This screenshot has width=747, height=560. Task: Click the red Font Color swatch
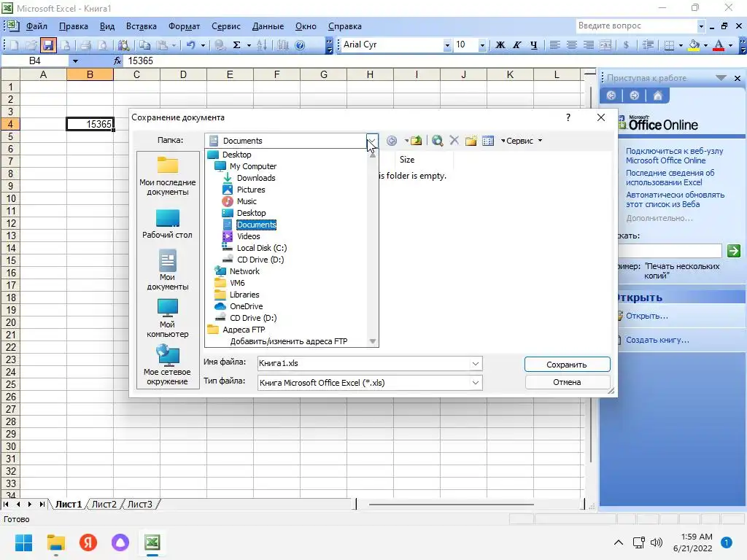(719, 45)
